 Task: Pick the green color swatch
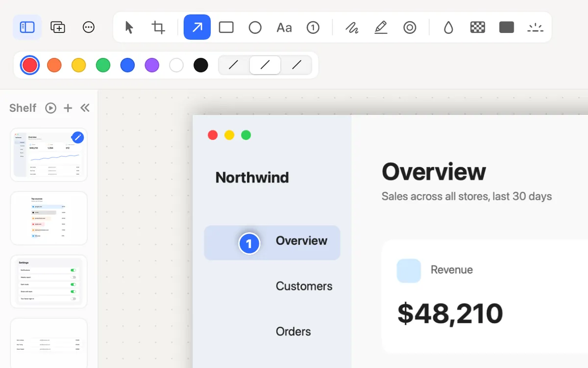tap(103, 65)
